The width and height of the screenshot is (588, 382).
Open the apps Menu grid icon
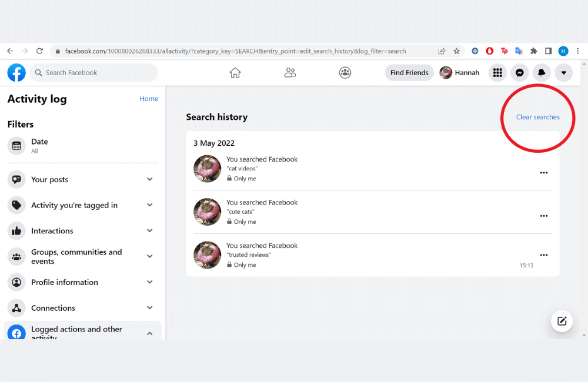pos(497,72)
